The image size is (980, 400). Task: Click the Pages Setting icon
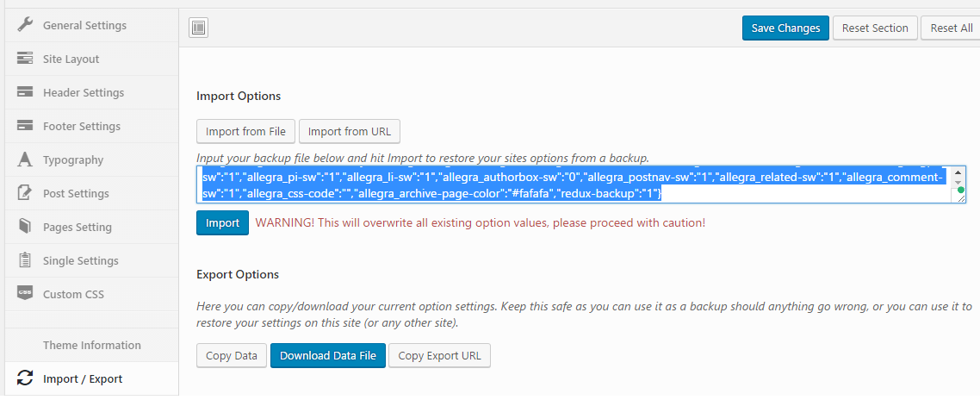(x=25, y=227)
